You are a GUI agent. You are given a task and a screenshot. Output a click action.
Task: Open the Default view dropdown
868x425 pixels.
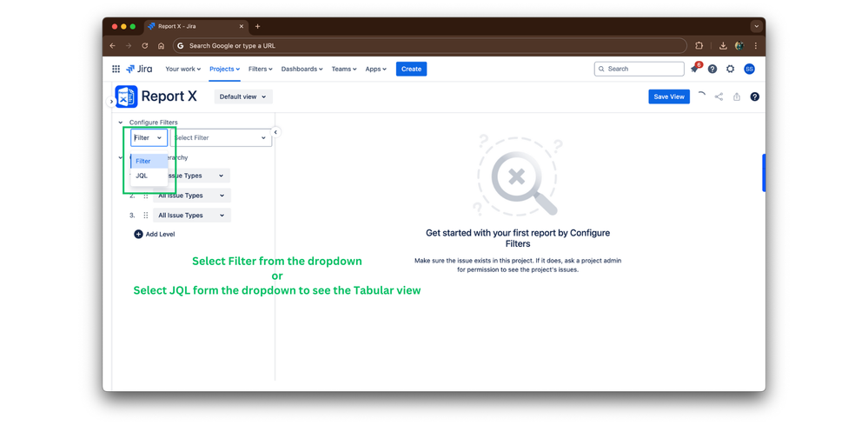click(x=243, y=96)
